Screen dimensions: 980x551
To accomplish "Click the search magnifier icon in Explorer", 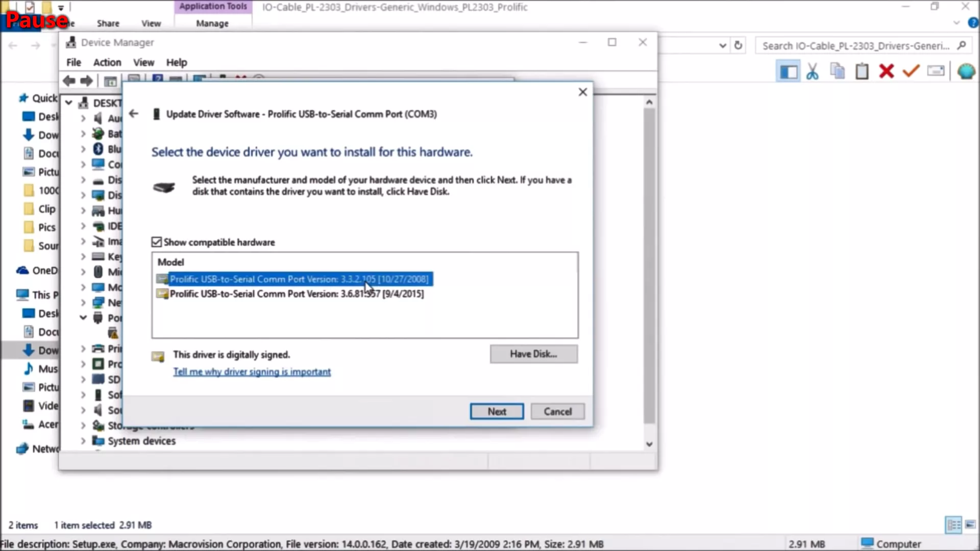I will pyautogui.click(x=962, y=45).
